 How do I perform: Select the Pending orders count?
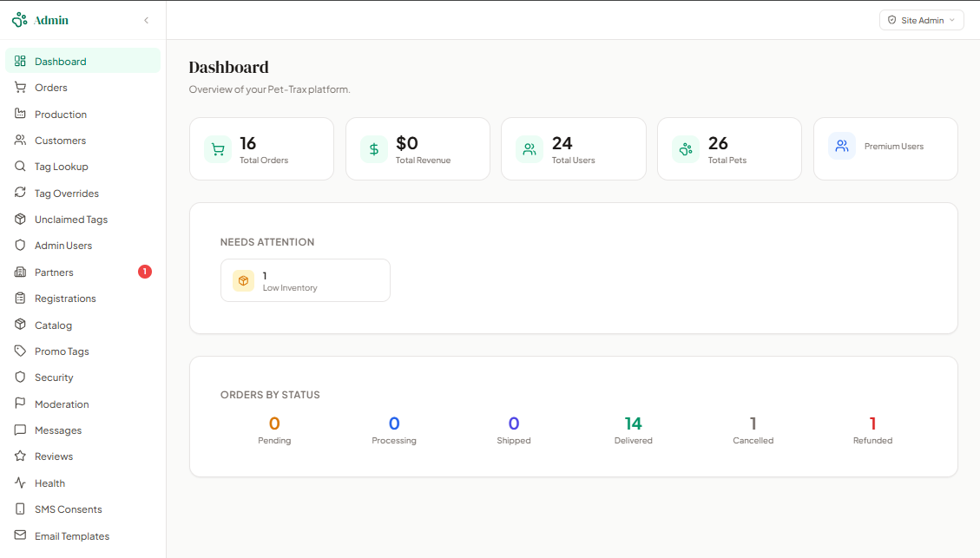click(274, 423)
